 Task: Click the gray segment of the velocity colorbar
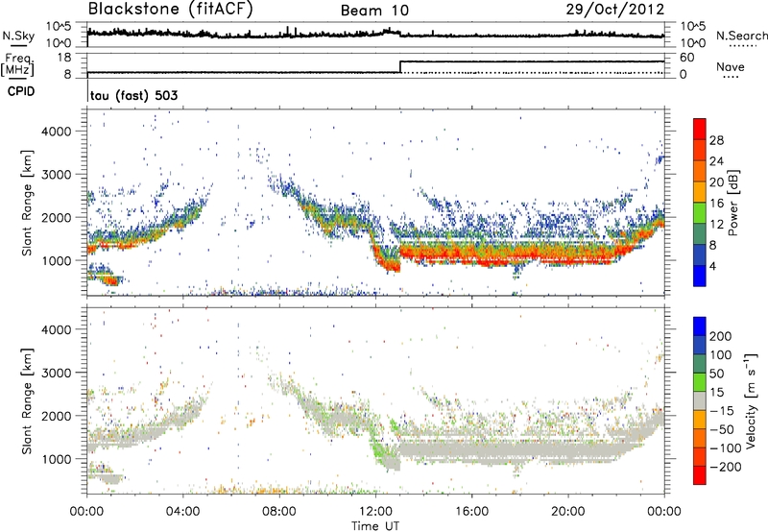700,400
